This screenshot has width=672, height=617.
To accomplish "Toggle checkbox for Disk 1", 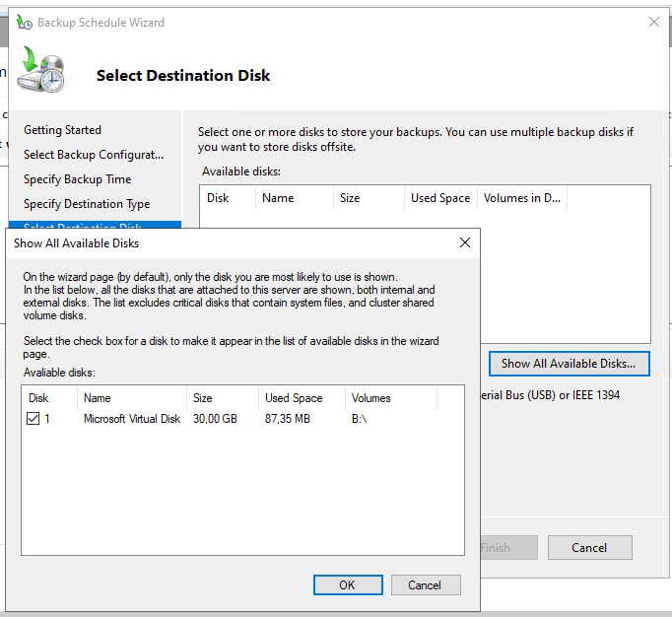I will (x=34, y=419).
